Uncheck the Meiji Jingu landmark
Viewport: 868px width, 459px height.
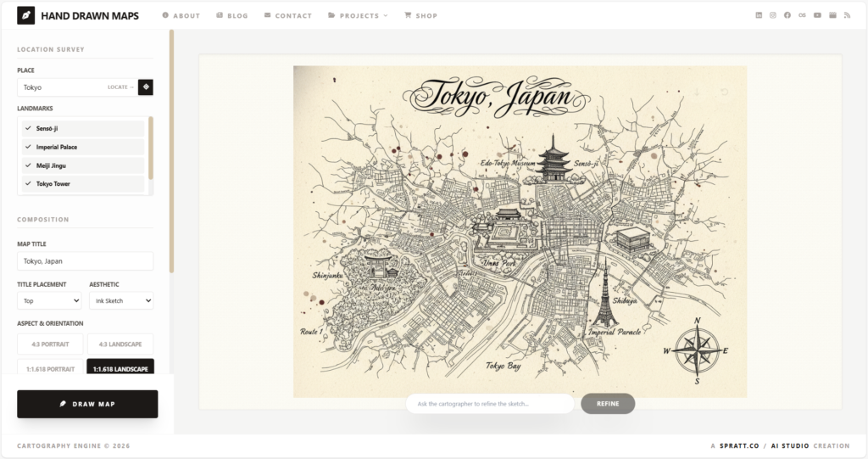point(83,165)
